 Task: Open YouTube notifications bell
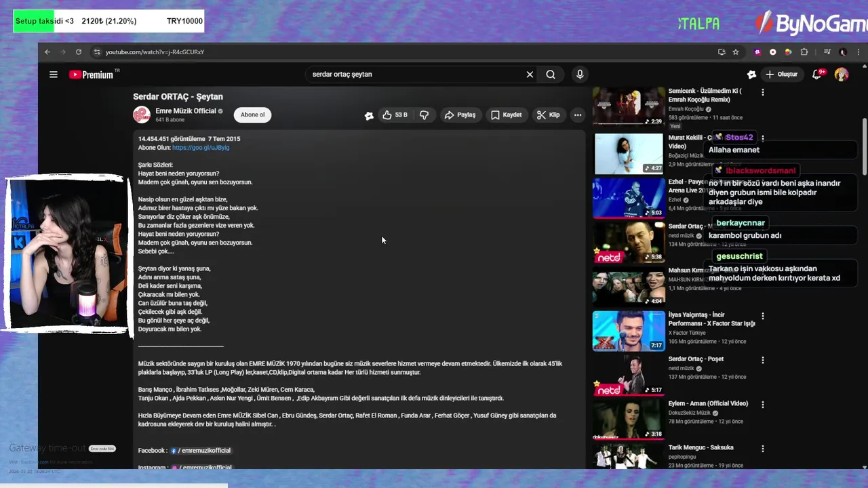[818, 75]
